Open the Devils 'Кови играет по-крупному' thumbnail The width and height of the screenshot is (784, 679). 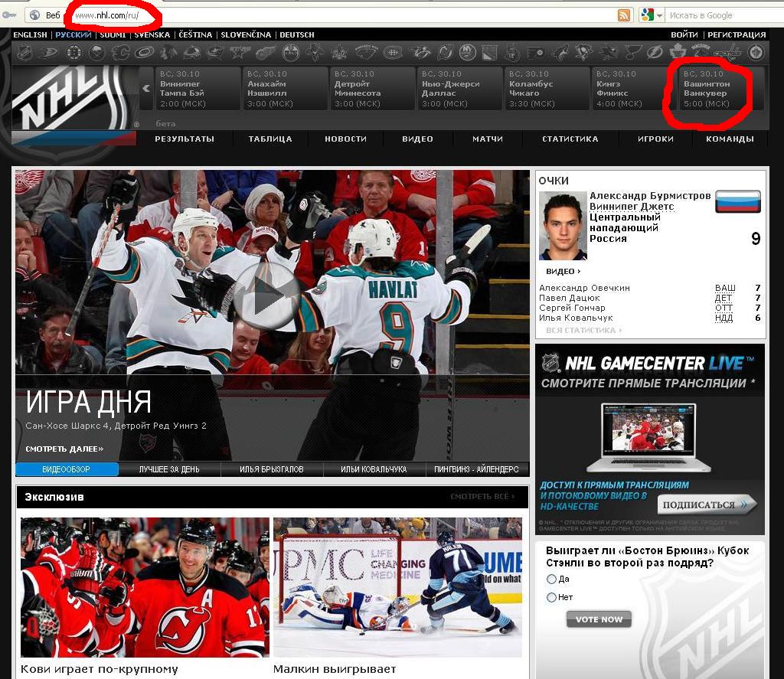pyautogui.click(x=145, y=587)
